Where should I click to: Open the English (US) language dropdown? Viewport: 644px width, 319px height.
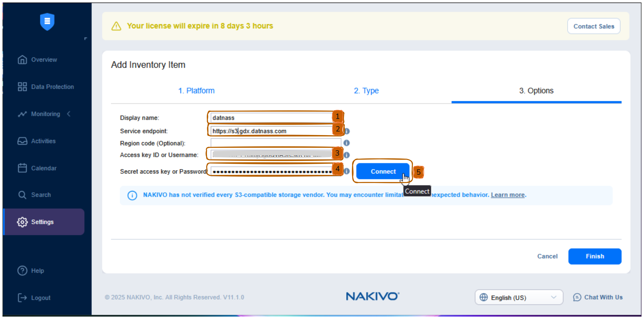click(519, 297)
